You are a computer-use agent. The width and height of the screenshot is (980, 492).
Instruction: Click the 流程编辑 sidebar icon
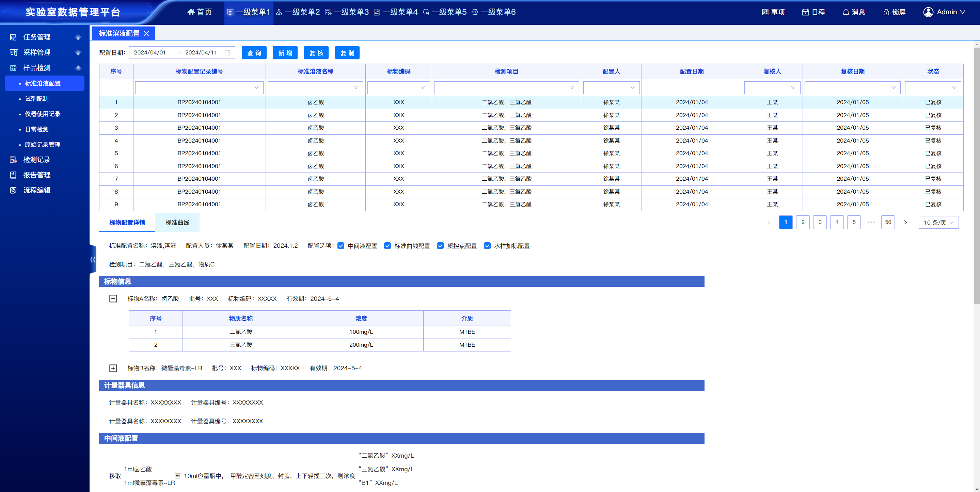point(13,190)
